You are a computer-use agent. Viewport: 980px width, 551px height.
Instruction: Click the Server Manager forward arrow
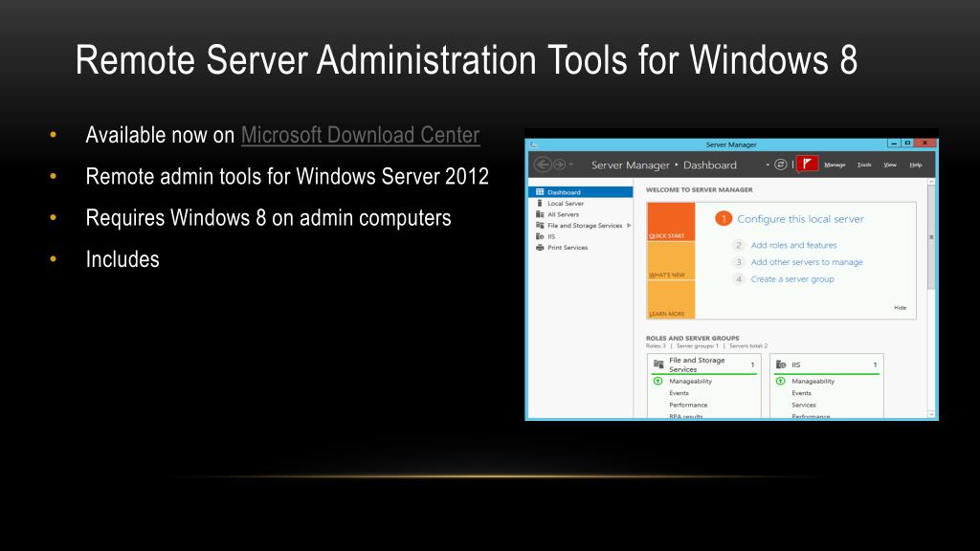click(559, 165)
